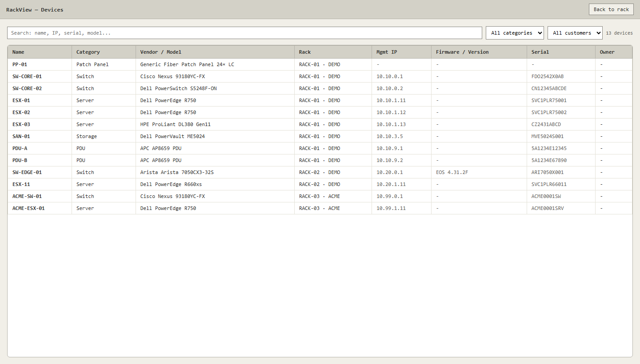
Task: Select the ACME-ESX-01 device name
Action: [x=28, y=208]
